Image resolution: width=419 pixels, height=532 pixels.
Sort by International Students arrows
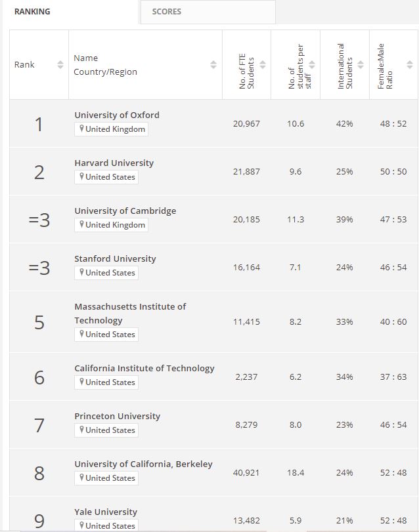[x=361, y=65]
